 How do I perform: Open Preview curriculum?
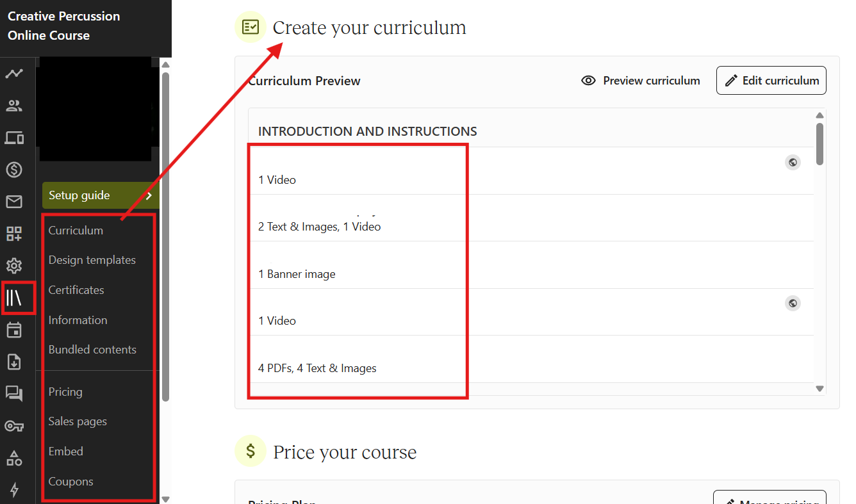click(640, 80)
